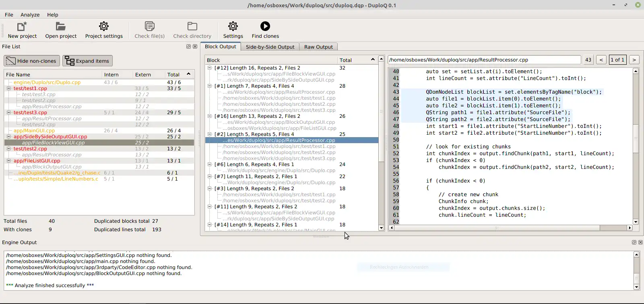Start Find clones with play icon
Image resolution: width=644 pixels, height=304 pixels.
[265, 27]
